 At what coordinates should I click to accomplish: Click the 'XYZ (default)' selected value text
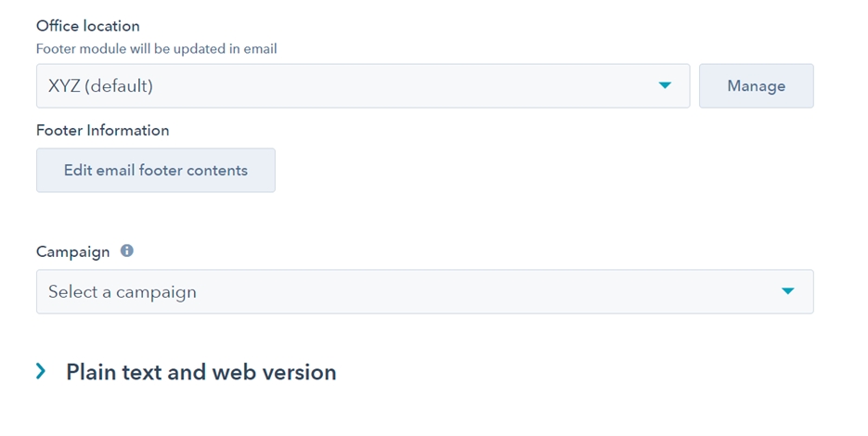pyautogui.click(x=100, y=86)
